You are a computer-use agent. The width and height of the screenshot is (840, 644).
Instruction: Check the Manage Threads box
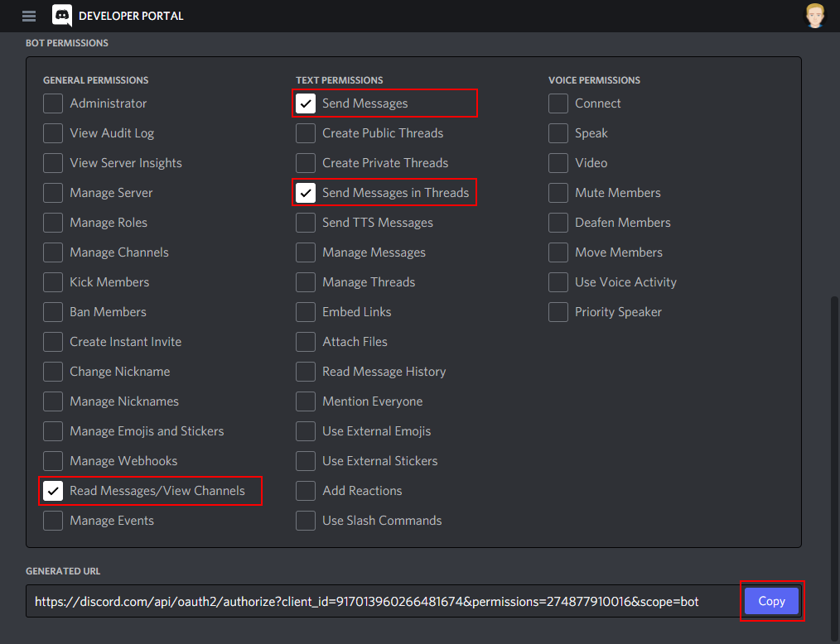(306, 282)
